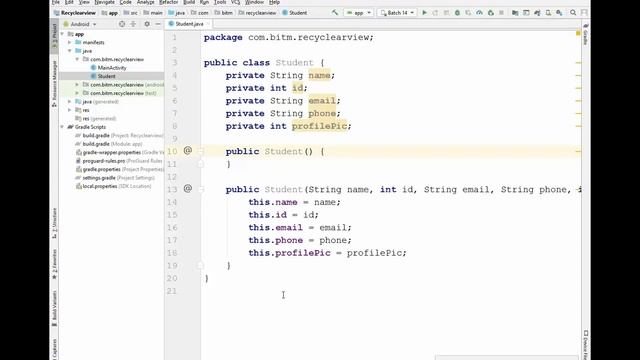The height and width of the screenshot is (360, 640).
Task: Open the Batch 14 device dropdown
Action: pyautogui.click(x=397, y=13)
